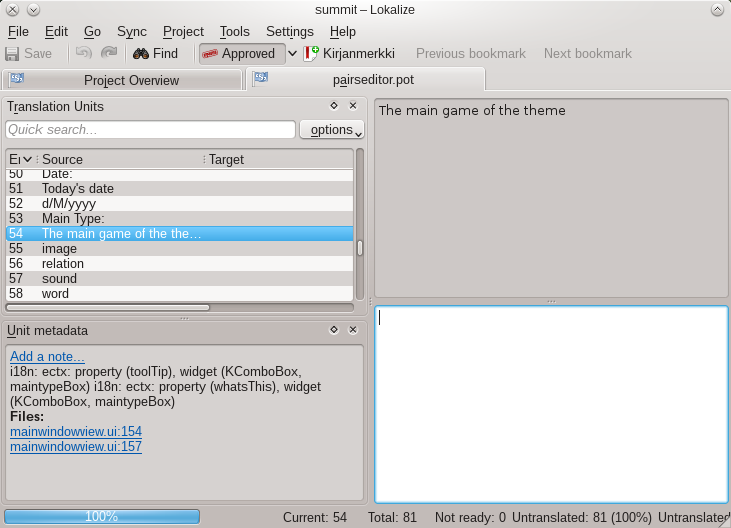This screenshot has width=731, height=528.
Task: Float the Translation Units panel
Action: 334,106
